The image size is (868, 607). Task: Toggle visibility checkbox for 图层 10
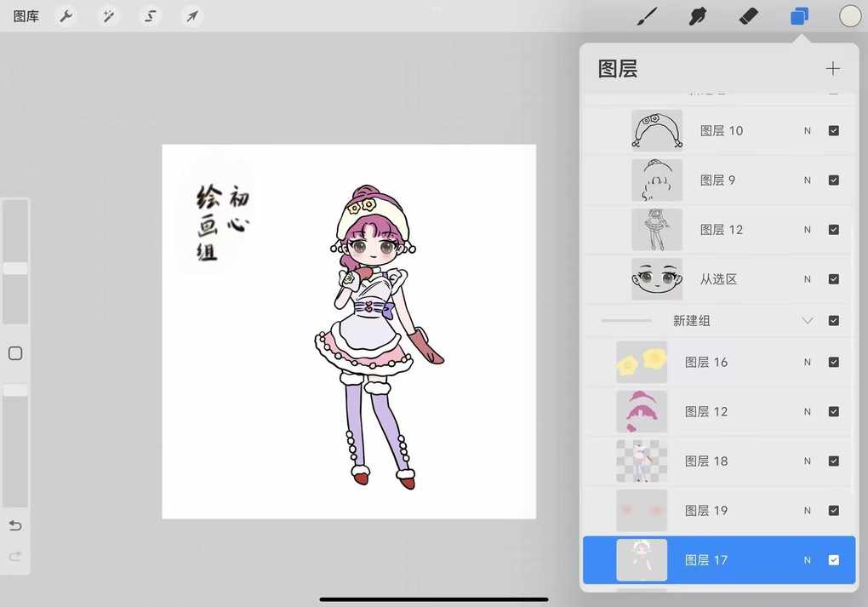834,131
